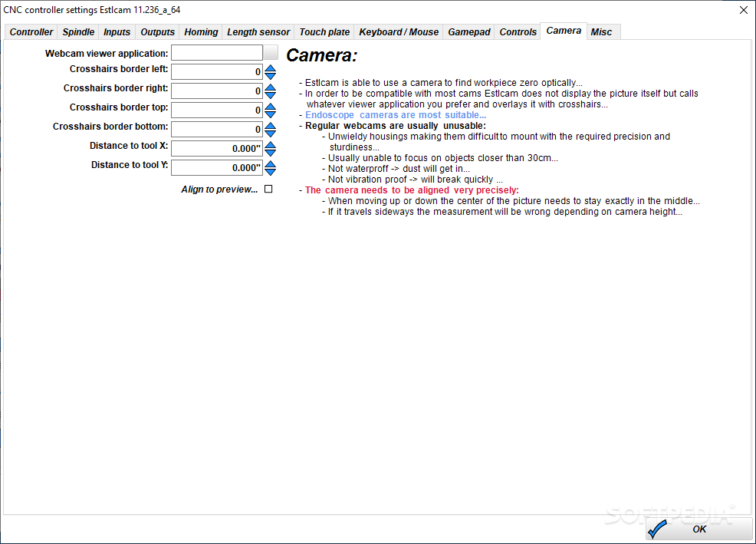Viewport: 756px width, 544px height.
Task: Switch to Length sensor tab
Action: 258,32
